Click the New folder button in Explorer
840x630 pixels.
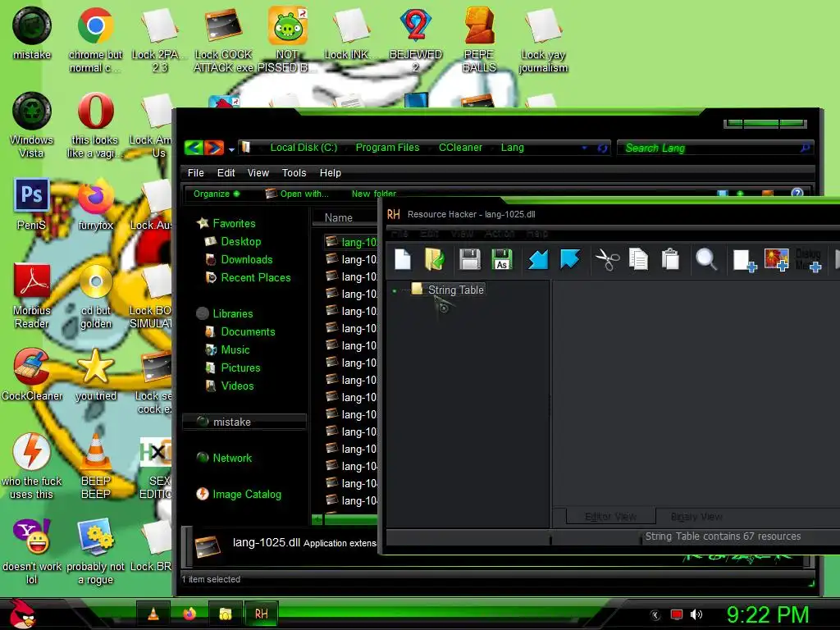(x=374, y=194)
